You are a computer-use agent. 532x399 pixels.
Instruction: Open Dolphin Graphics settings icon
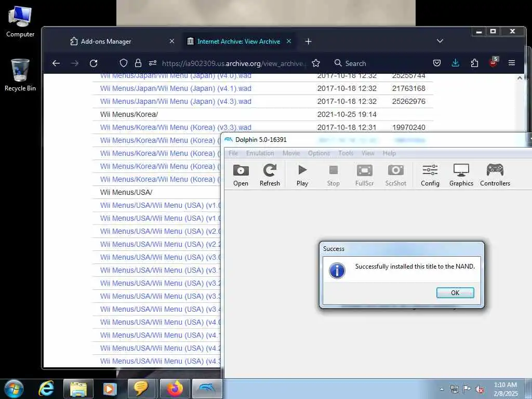[461, 175]
